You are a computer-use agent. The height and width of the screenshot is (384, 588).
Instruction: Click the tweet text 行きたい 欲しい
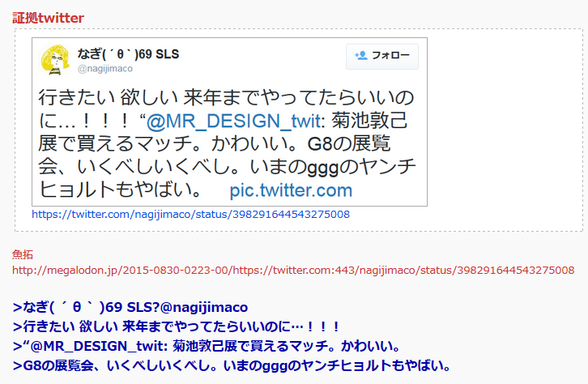point(108,98)
